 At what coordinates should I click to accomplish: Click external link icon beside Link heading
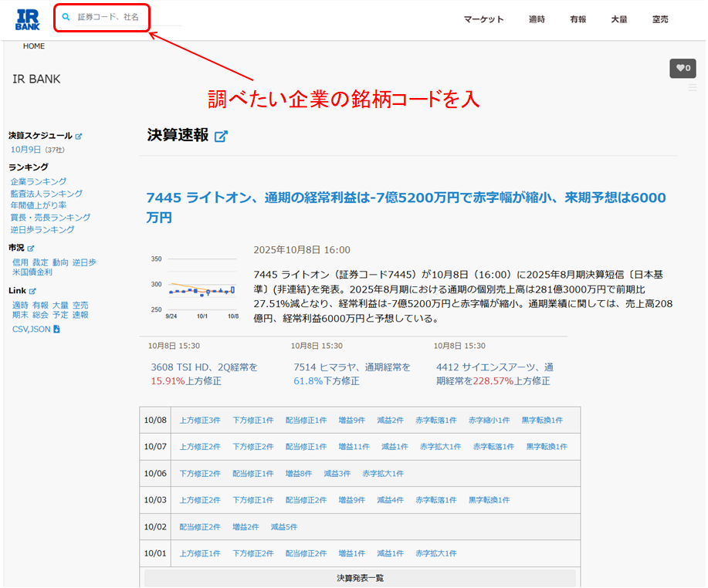pyautogui.click(x=33, y=292)
